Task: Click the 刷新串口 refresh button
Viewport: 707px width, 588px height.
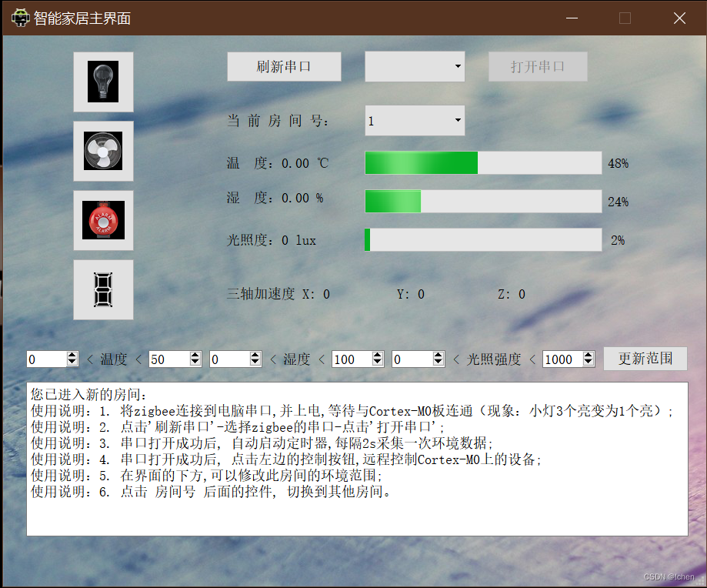Action: [284, 67]
